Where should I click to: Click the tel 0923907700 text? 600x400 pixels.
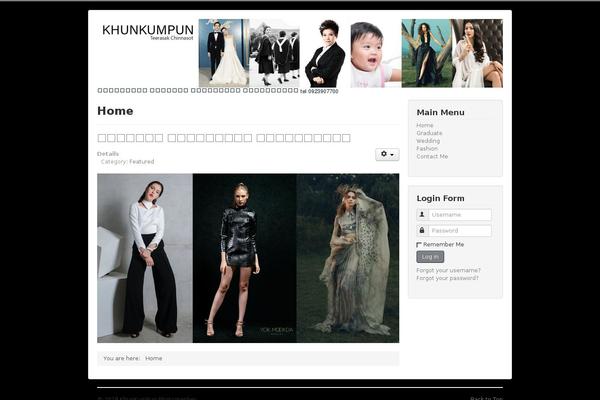(319, 91)
